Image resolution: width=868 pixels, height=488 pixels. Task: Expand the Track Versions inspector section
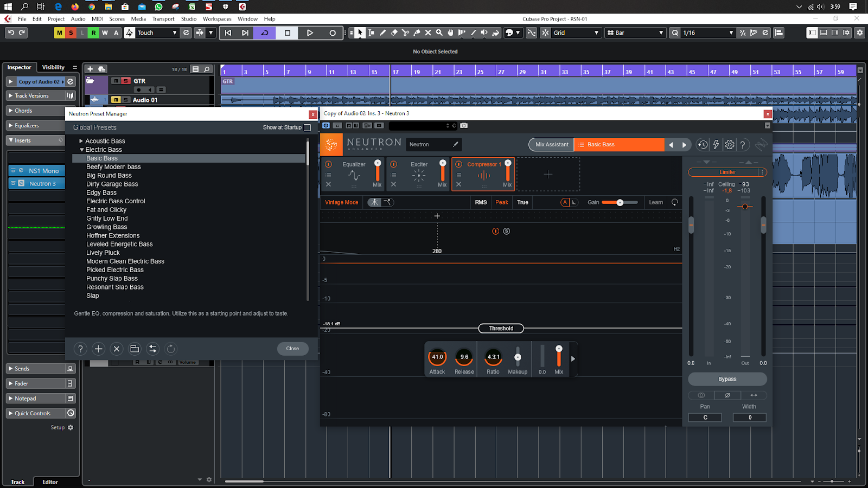(x=10, y=95)
